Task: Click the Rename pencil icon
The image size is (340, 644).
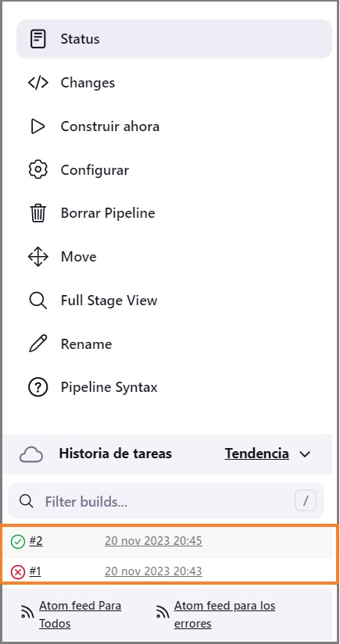Action: pos(38,343)
